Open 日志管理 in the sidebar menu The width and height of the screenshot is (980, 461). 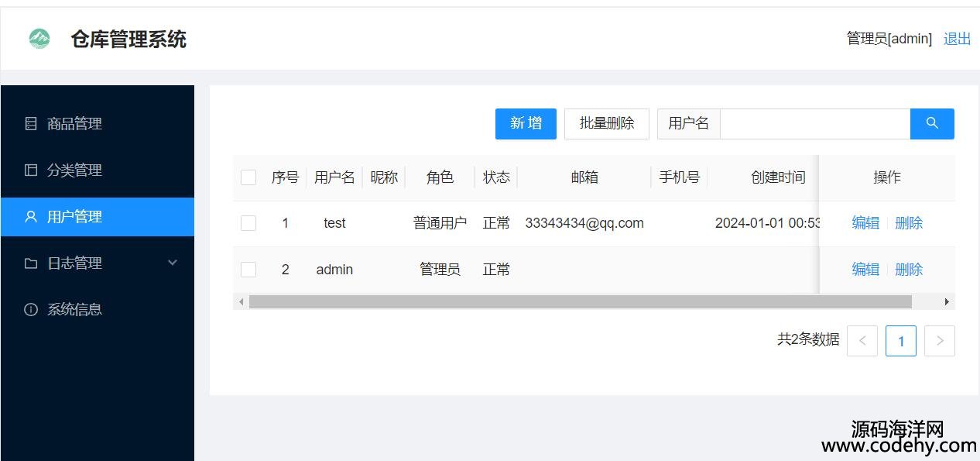[98, 263]
